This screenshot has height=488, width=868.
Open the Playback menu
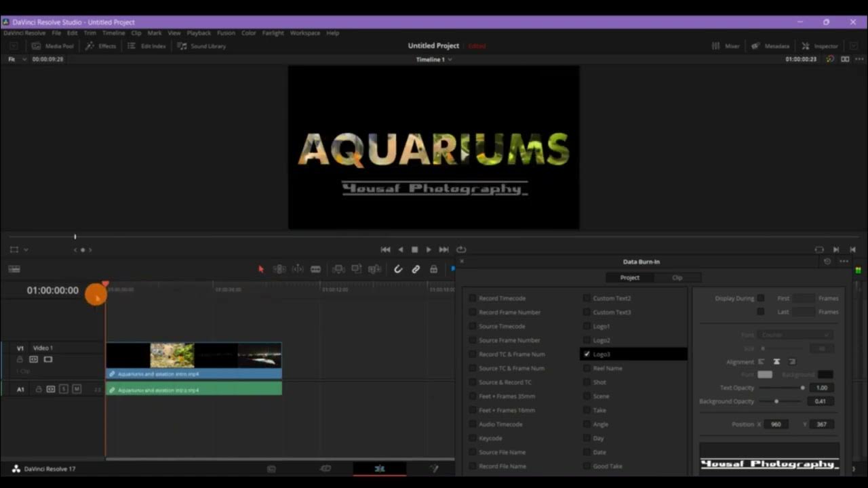(x=199, y=33)
